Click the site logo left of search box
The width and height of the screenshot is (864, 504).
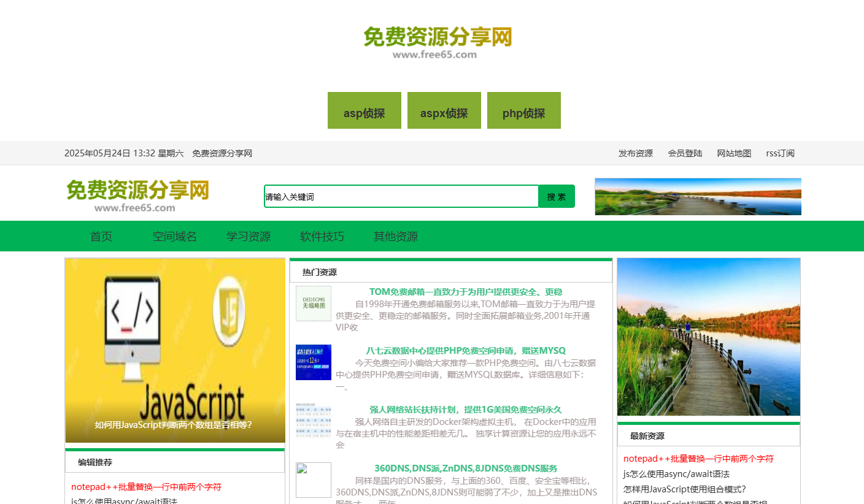[137, 196]
